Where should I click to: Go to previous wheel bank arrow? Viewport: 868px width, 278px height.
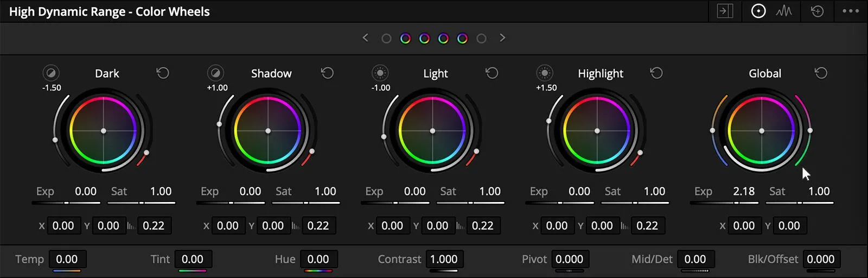(365, 38)
